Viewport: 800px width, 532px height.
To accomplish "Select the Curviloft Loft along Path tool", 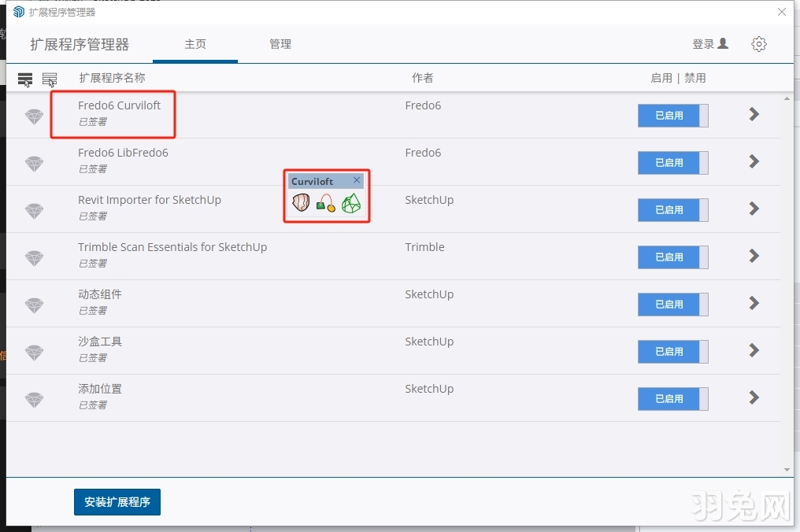I will coord(325,203).
